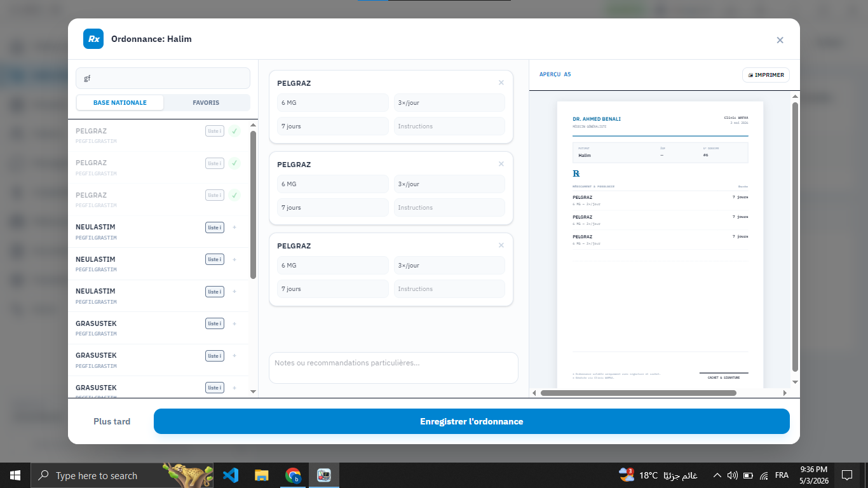The width and height of the screenshot is (868, 488).
Task: Click the Plus tard button
Action: pyautogui.click(x=112, y=421)
